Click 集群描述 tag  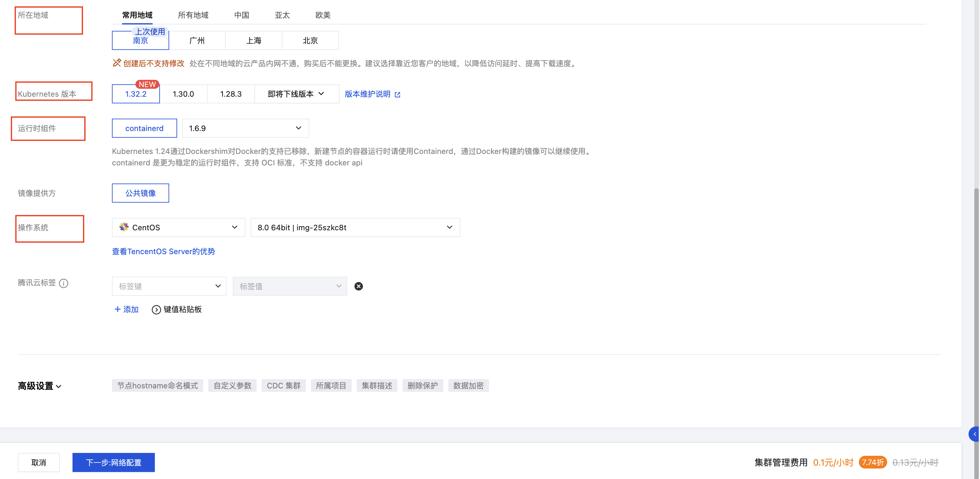tap(377, 386)
